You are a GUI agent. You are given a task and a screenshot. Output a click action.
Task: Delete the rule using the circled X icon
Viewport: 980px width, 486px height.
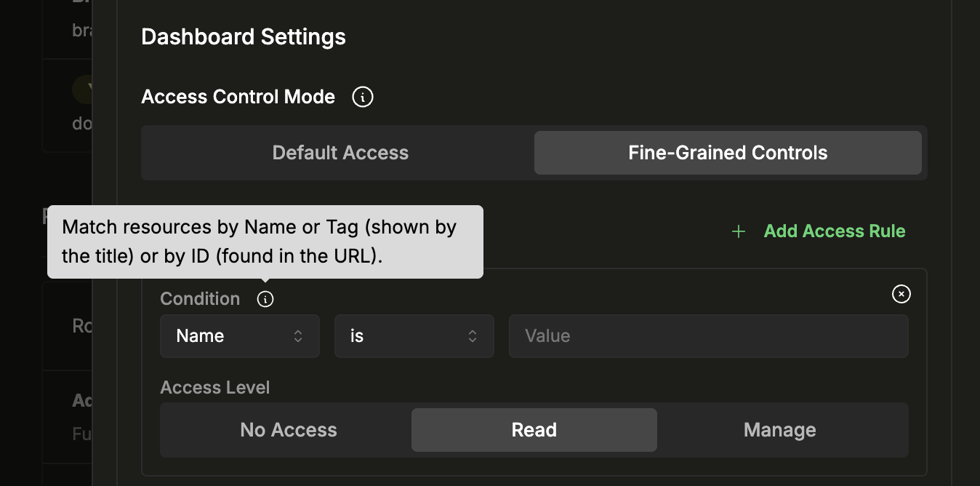click(901, 294)
